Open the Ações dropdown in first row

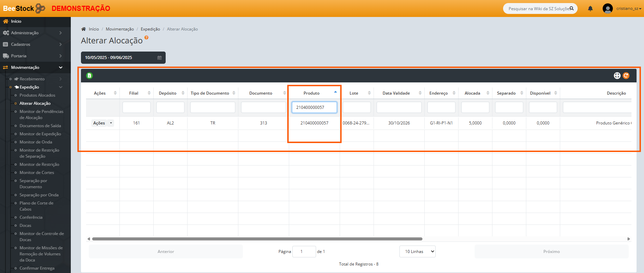(103, 123)
